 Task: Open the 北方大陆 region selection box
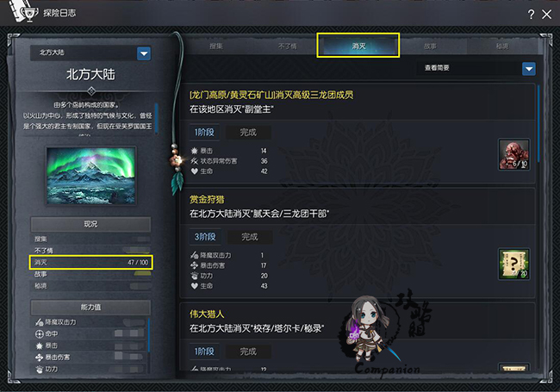coord(90,53)
